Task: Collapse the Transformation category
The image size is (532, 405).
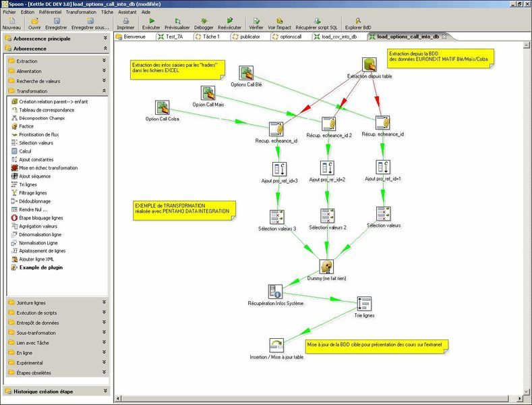Action: coord(105,90)
